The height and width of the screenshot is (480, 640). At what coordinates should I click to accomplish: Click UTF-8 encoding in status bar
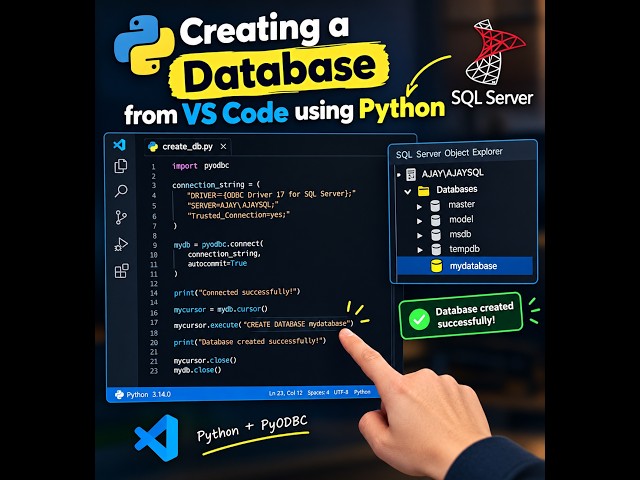pyautogui.click(x=341, y=392)
